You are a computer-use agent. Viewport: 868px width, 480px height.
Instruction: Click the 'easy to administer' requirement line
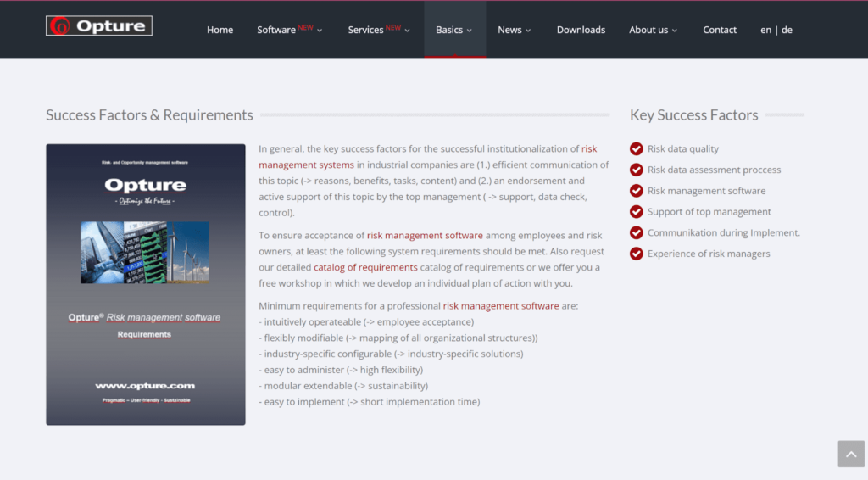click(341, 370)
